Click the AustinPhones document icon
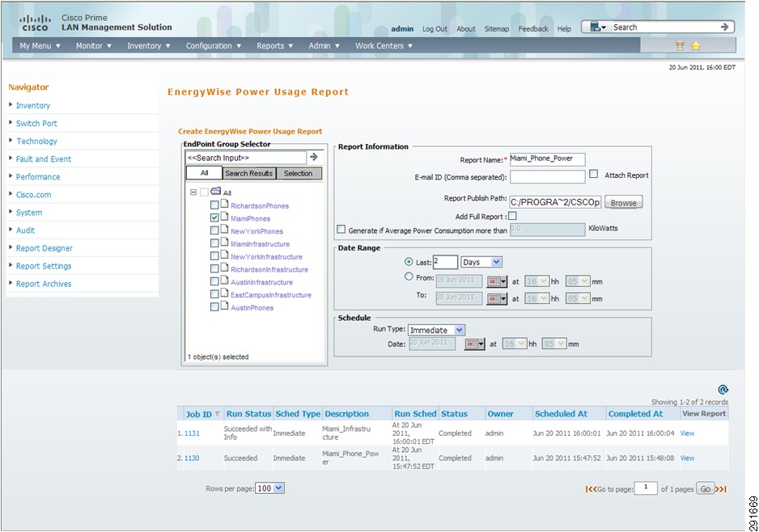759x532 pixels. (x=225, y=305)
